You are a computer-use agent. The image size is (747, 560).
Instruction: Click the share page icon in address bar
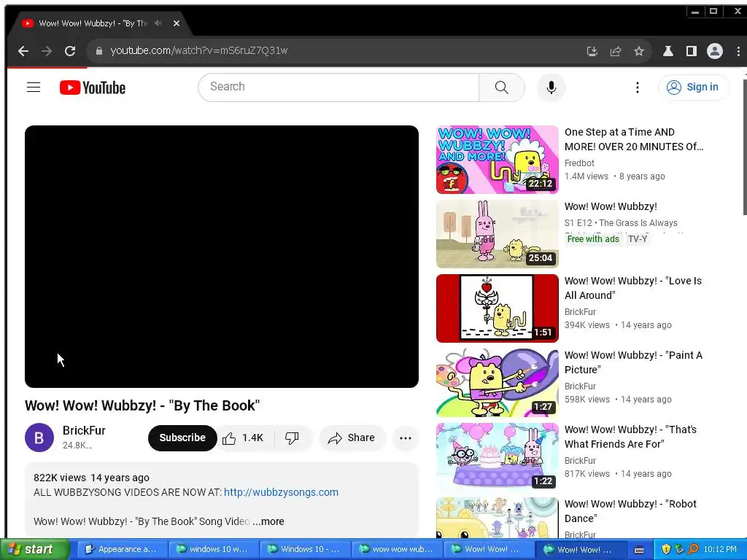616,51
